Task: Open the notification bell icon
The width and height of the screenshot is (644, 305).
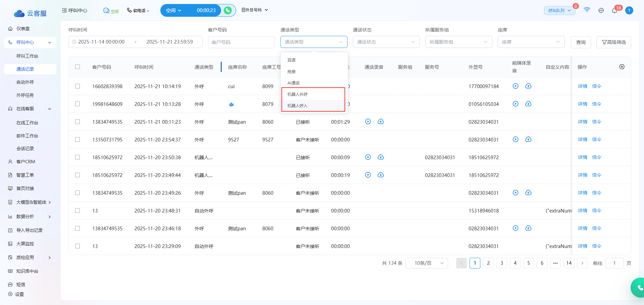Action: 614,10
